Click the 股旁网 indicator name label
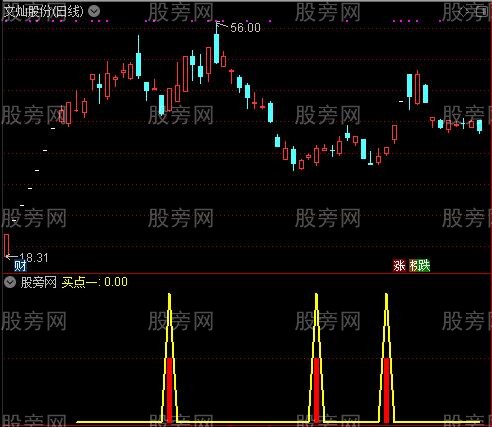 [38, 282]
